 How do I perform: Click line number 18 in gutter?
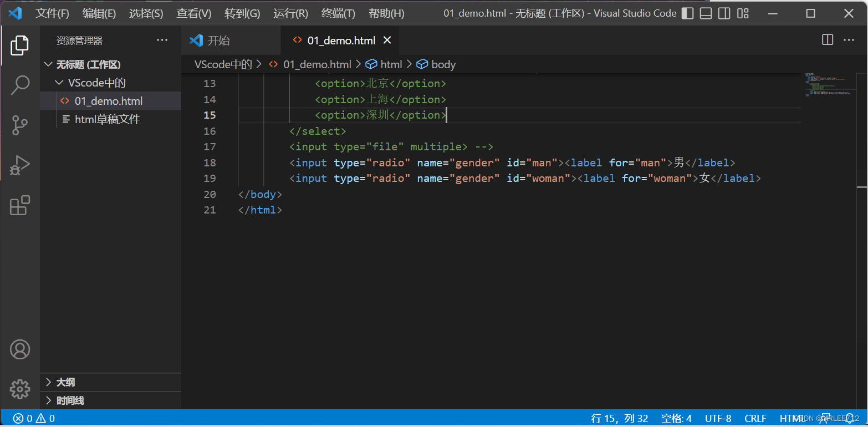click(210, 162)
